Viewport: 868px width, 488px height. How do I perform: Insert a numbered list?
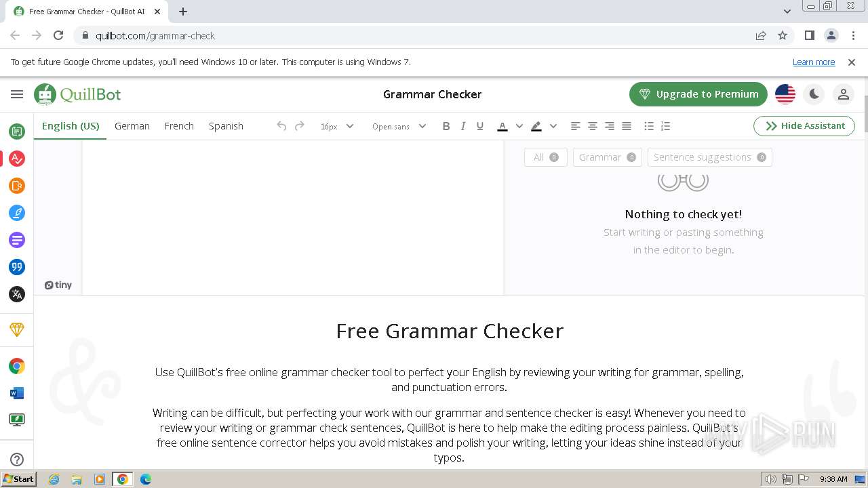pyautogui.click(x=666, y=126)
